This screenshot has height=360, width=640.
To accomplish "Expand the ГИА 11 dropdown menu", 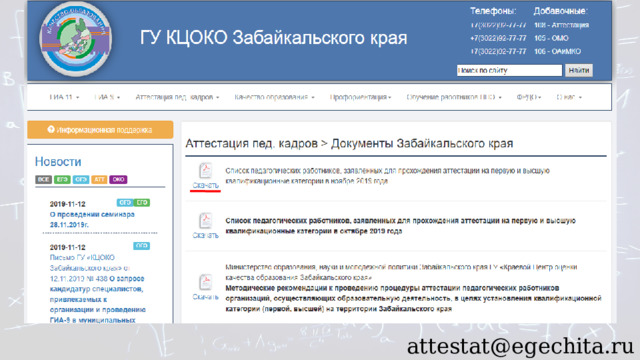I will (64, 97).
